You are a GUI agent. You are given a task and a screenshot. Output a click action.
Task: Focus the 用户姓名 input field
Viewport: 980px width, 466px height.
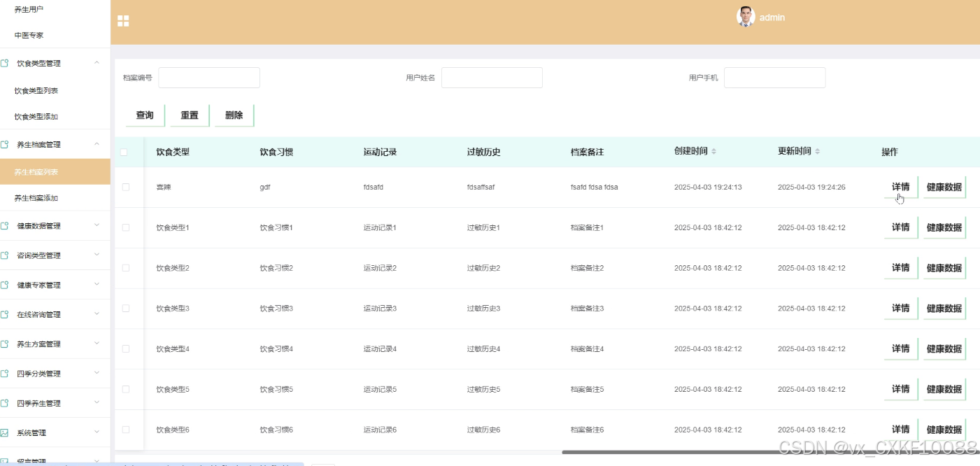coord(492,78)
